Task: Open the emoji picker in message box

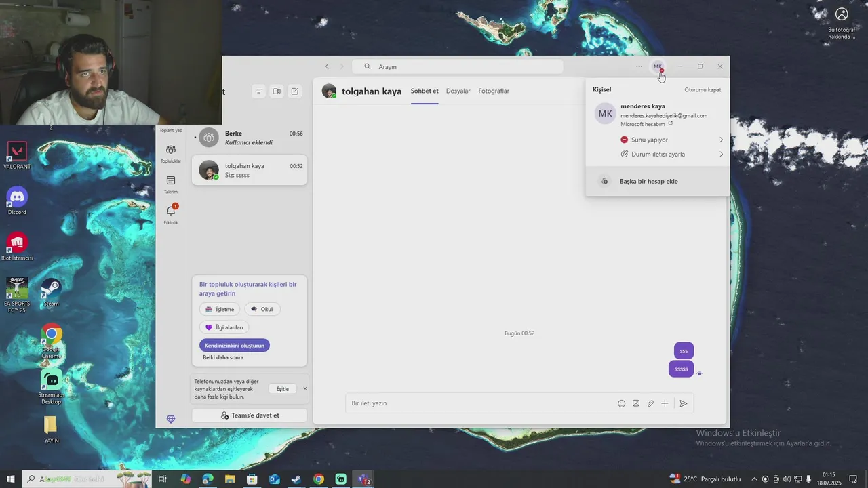Action: pos(621,403)
